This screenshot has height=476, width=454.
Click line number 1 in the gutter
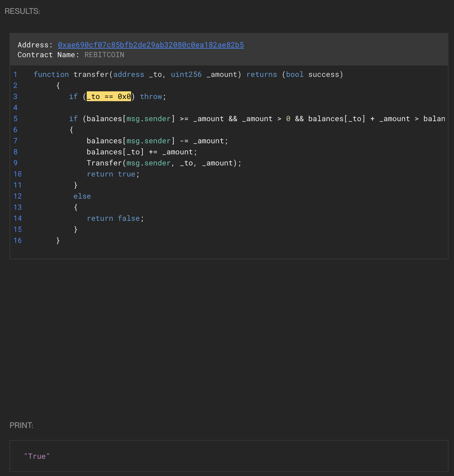[15, 74]
